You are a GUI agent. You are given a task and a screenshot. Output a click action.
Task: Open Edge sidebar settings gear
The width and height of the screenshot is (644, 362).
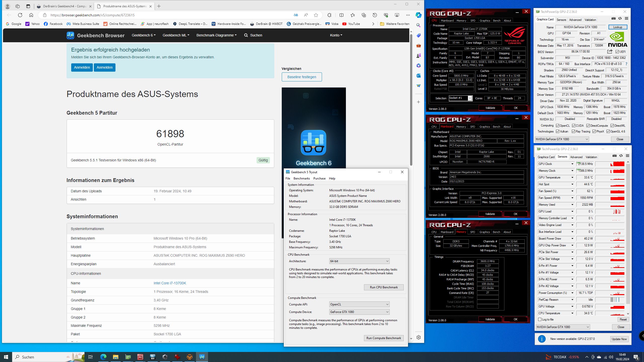pyautogui.click(x=419, y=337)
